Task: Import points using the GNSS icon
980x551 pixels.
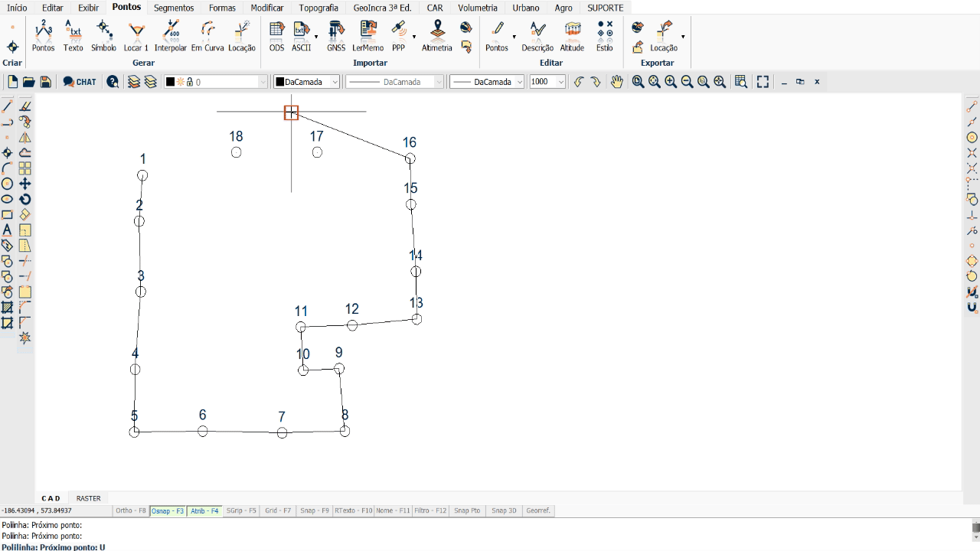Action: [336, 36]
